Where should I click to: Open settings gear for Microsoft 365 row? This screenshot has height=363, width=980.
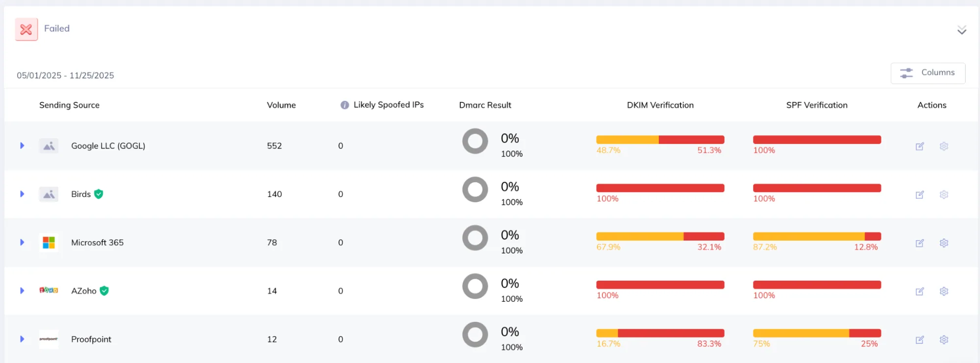coord(944,243)
